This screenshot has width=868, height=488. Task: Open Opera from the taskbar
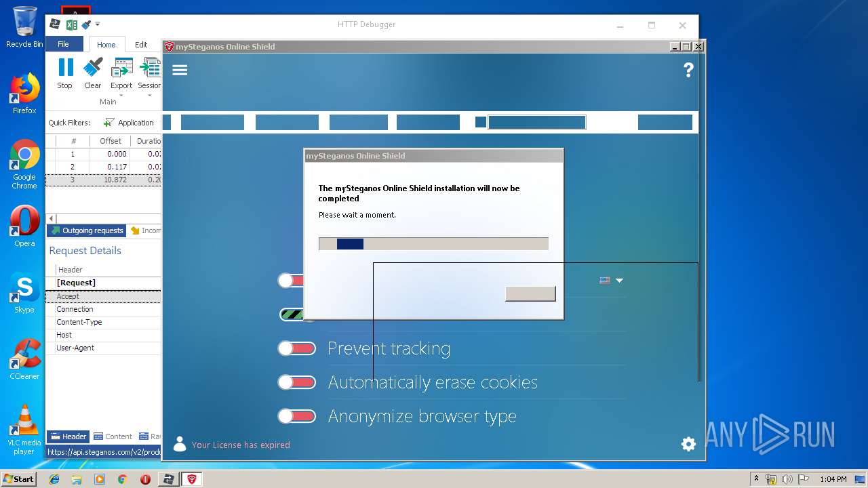tap(145, 479)
